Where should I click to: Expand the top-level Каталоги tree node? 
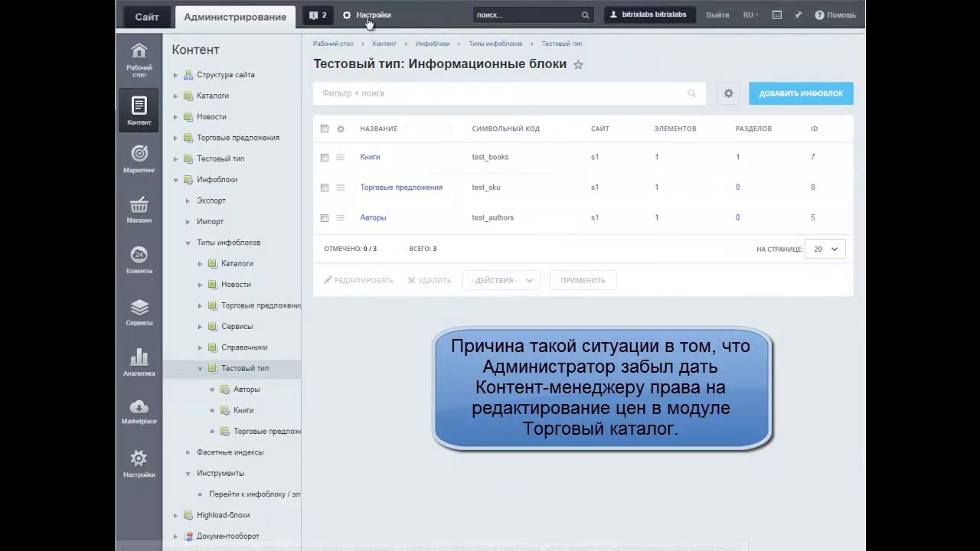[175, 96]
